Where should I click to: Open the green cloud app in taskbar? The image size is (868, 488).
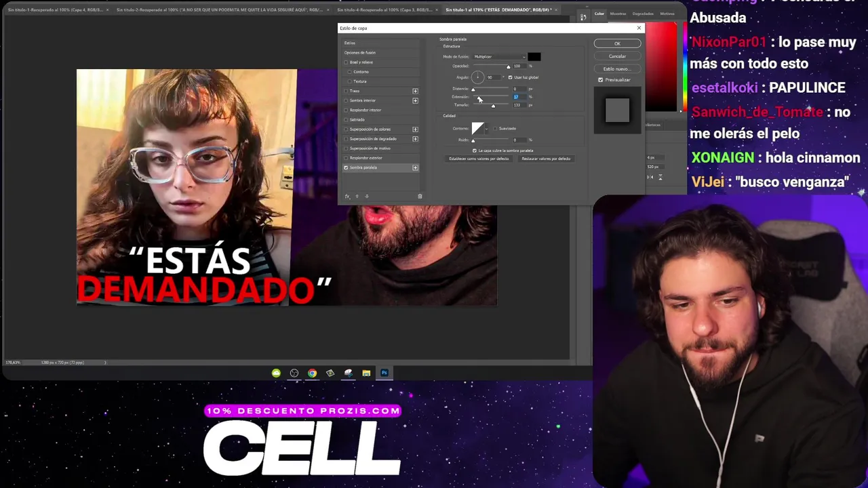click(276, 373)
